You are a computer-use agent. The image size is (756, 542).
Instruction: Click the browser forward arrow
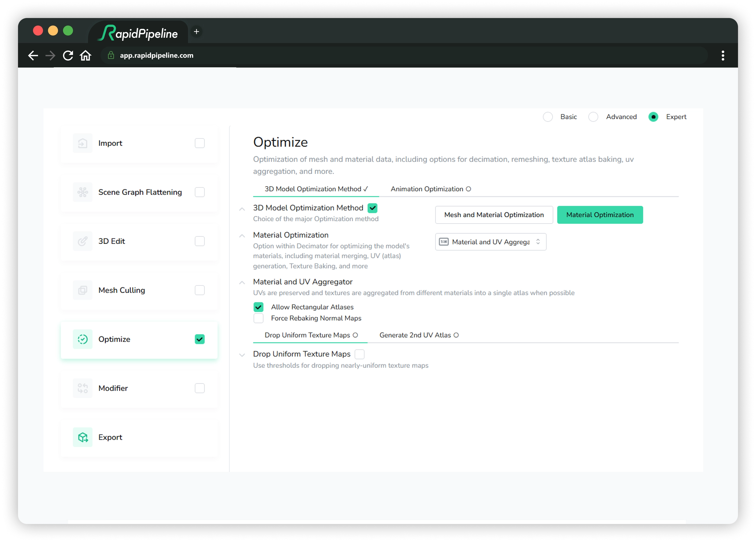50,55
